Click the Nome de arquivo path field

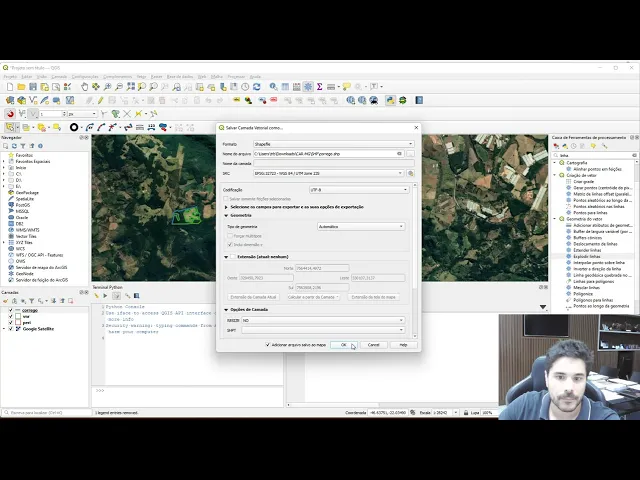[x=328, y=154]
